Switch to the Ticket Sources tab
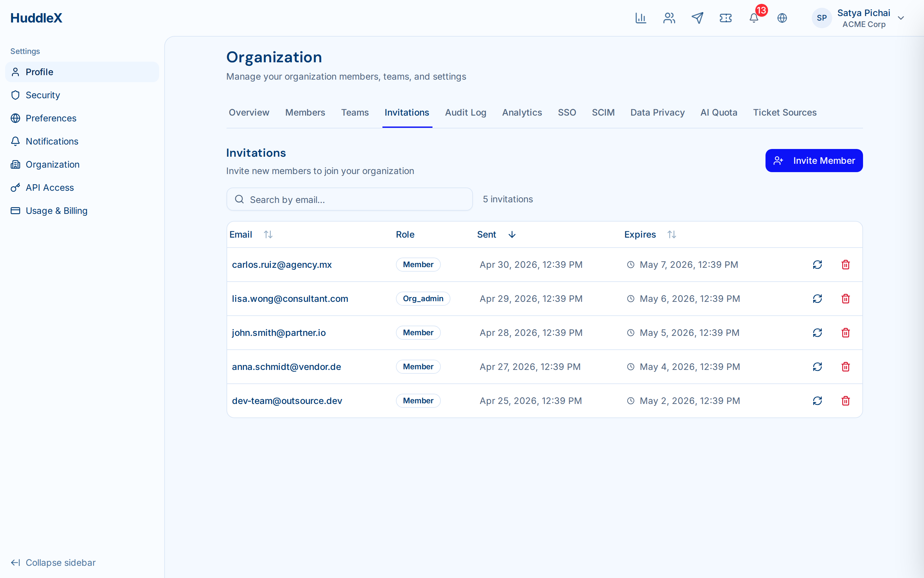 [785, 112]
